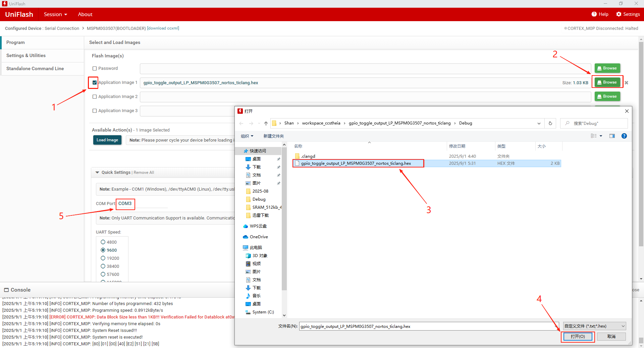The image size is (644, 348).
Task: Open 图片 in quick access list
Action: pyautogui.click(x=256, y=183)
